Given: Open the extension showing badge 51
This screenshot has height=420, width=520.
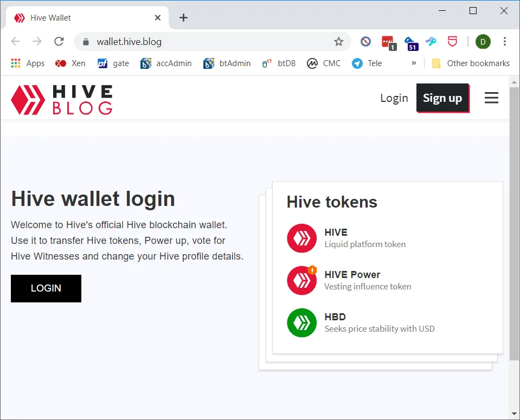Looking at the screenshot, I should (x=411, y=43).
